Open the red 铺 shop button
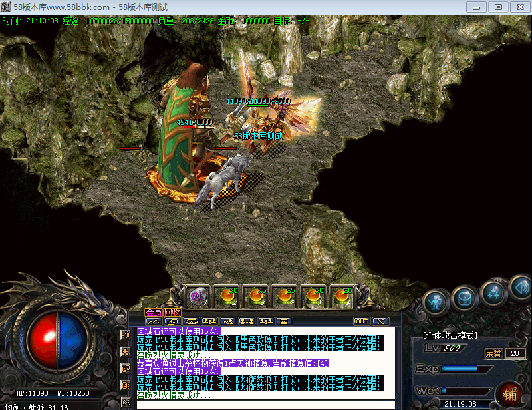This screenshot has width=532, height=410. tap(510, 395)
